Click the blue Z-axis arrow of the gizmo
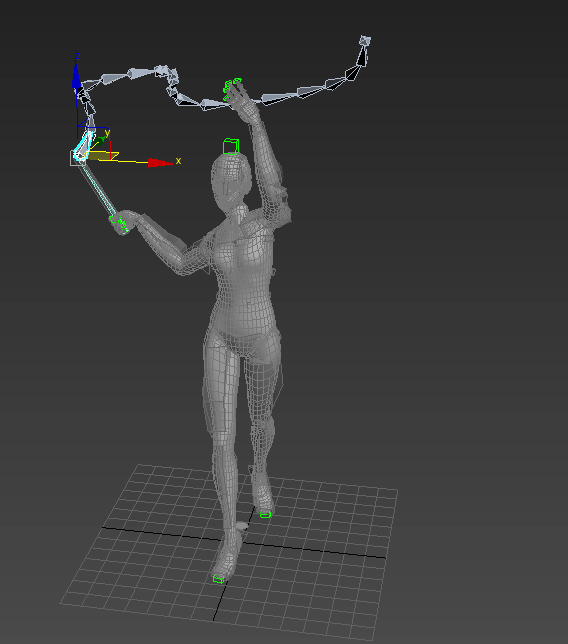 (76, 75)
